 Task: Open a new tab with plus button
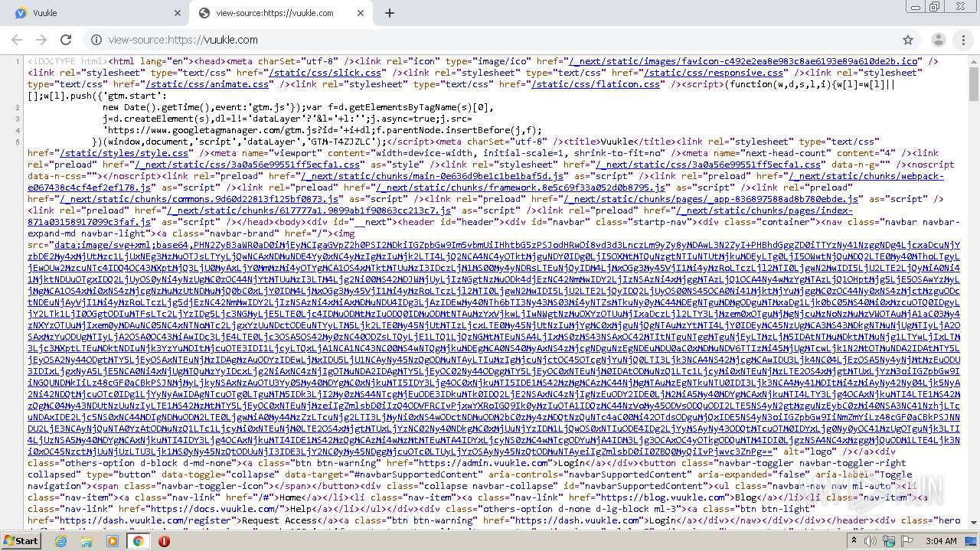point(390,13)
